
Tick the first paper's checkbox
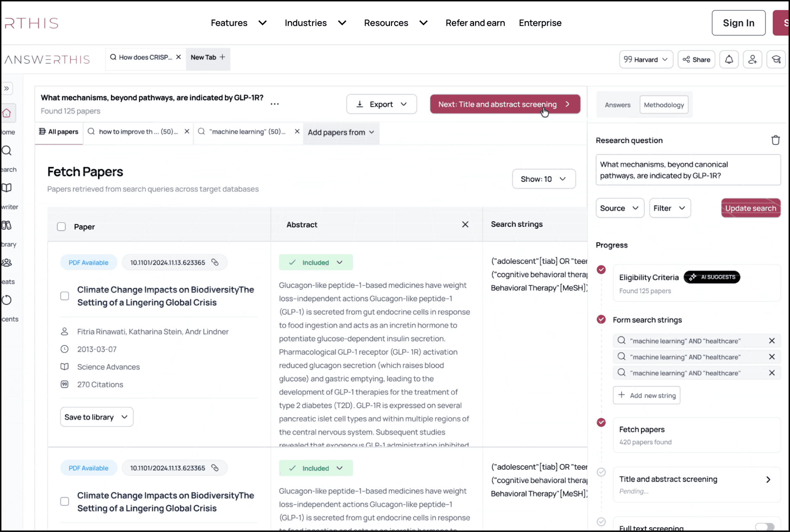65,296
